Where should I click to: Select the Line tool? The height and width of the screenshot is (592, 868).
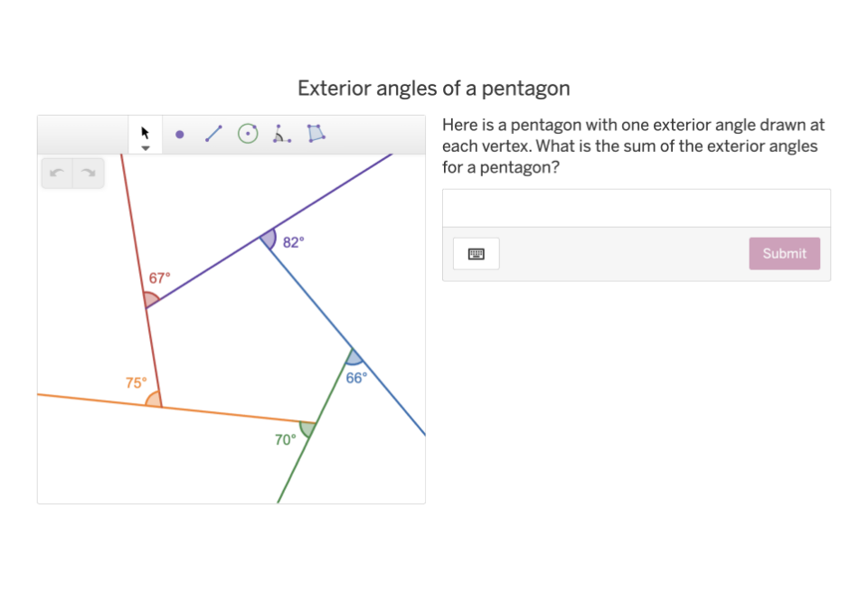tap(213, 133)
